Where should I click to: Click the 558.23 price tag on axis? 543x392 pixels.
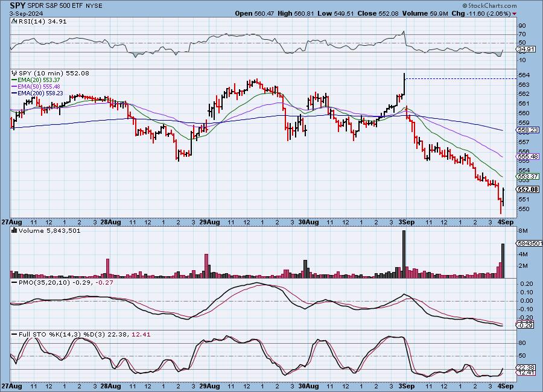(x=528, y=130)
